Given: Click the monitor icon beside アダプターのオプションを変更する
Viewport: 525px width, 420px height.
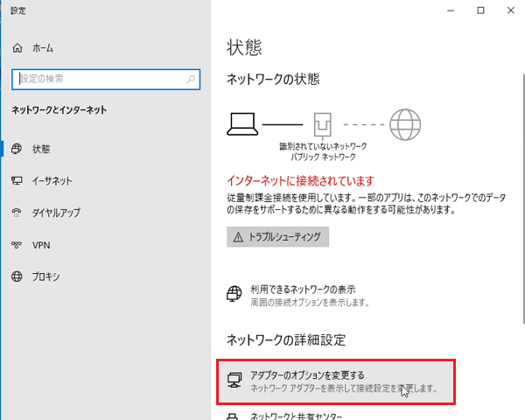Looking at the screenshot, I should [x=234, y=381].
